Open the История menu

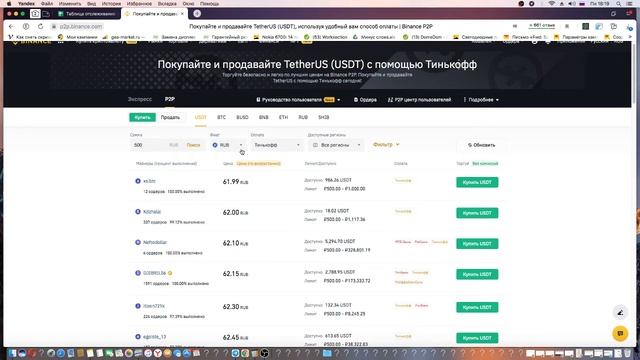pos(111,3)
